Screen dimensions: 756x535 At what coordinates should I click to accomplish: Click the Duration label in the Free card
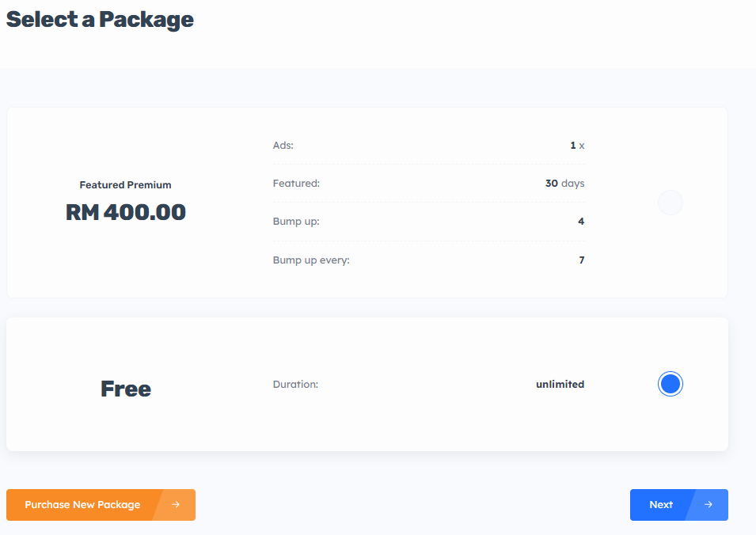click(x=295, y=385)
